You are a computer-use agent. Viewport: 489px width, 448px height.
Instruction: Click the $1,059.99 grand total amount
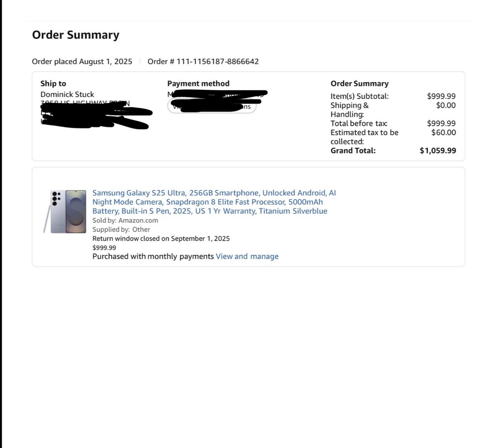438,151
